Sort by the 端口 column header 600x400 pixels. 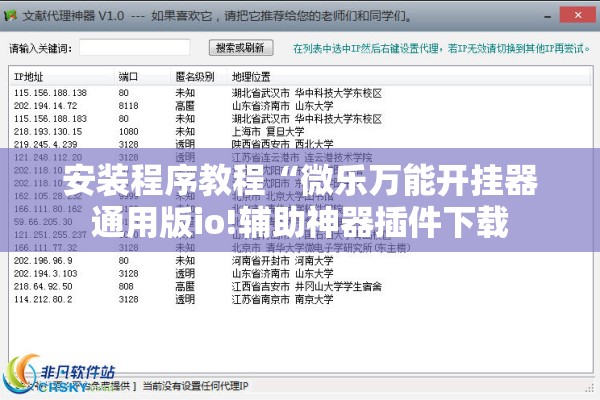click(143, 77)
